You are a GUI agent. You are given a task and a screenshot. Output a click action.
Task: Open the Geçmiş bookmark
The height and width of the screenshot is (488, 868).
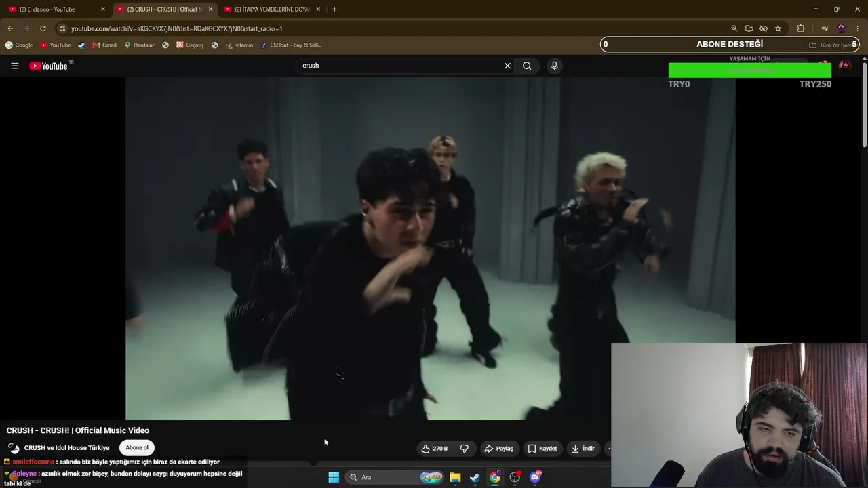click(x=190, y=45)
